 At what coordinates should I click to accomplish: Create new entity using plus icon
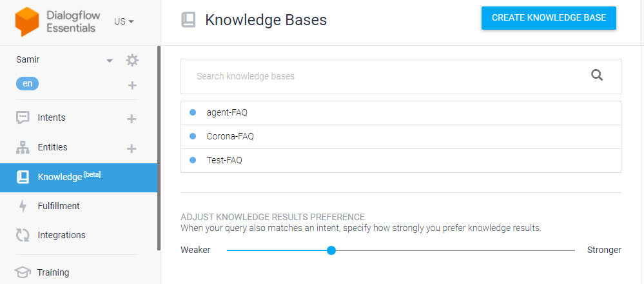(x=132, y=148)
